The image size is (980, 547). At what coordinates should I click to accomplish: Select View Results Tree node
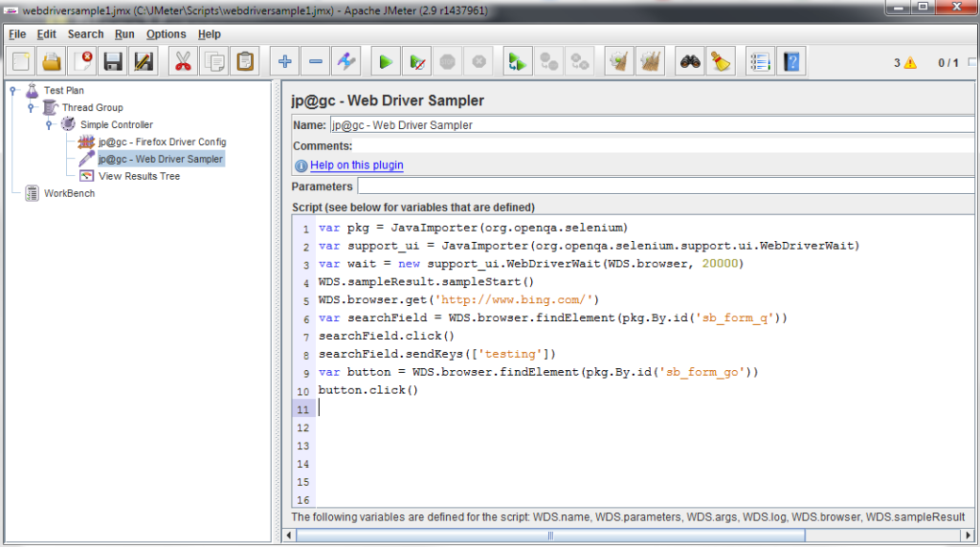pos(139,176)
